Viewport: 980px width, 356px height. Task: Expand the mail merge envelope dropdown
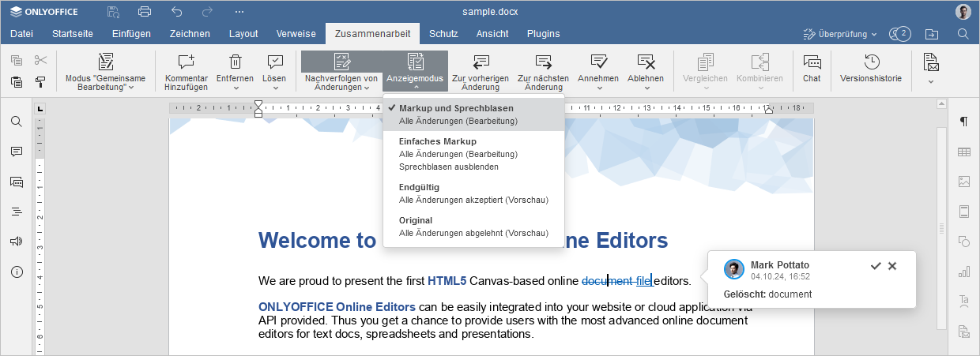point(931,81)
